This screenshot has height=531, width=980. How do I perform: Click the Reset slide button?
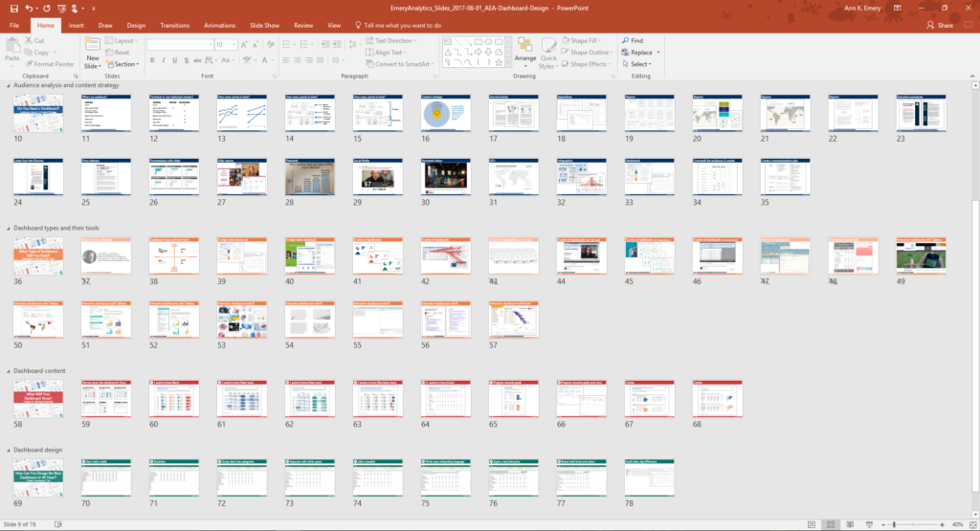point(118,53)
